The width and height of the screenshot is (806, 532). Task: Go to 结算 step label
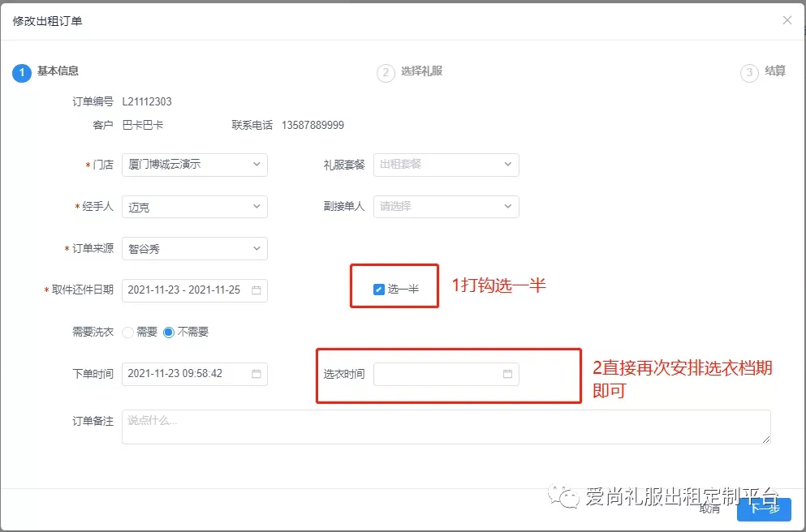(x=775, y=71)
